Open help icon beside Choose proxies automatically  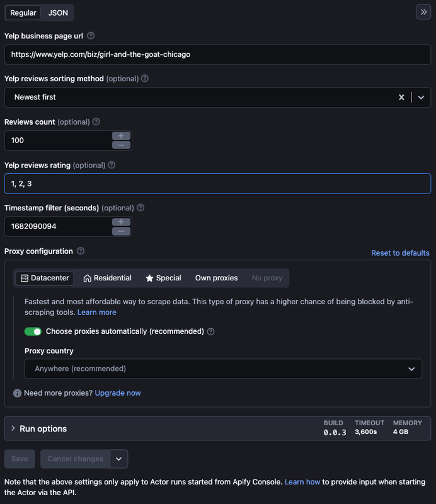[210, 331]
